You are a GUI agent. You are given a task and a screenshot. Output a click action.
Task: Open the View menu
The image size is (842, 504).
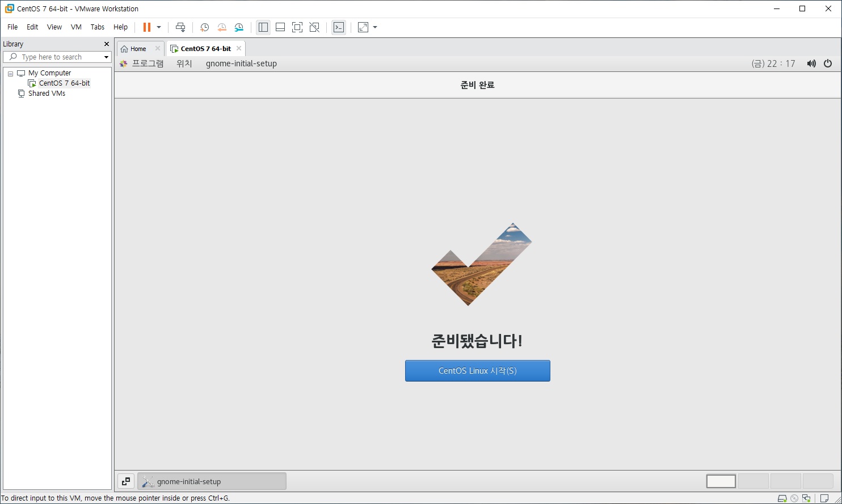pyautogui.click(x=54, y=27)
